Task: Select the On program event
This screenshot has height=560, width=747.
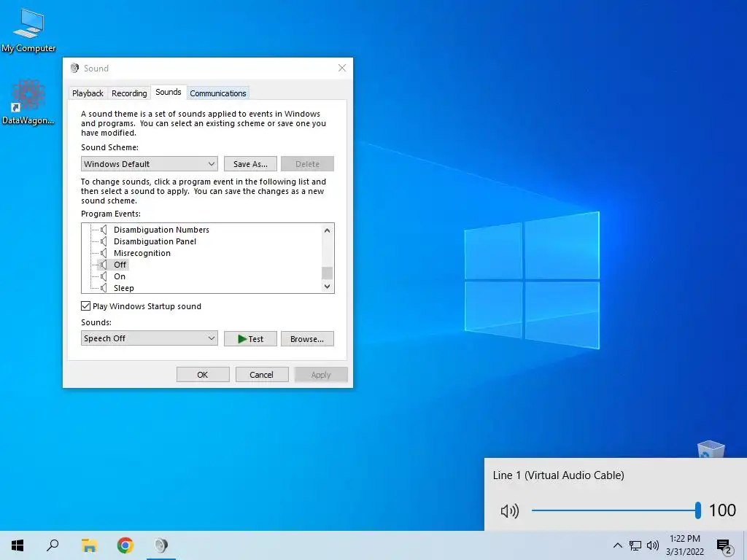Action: coord(120,276)
